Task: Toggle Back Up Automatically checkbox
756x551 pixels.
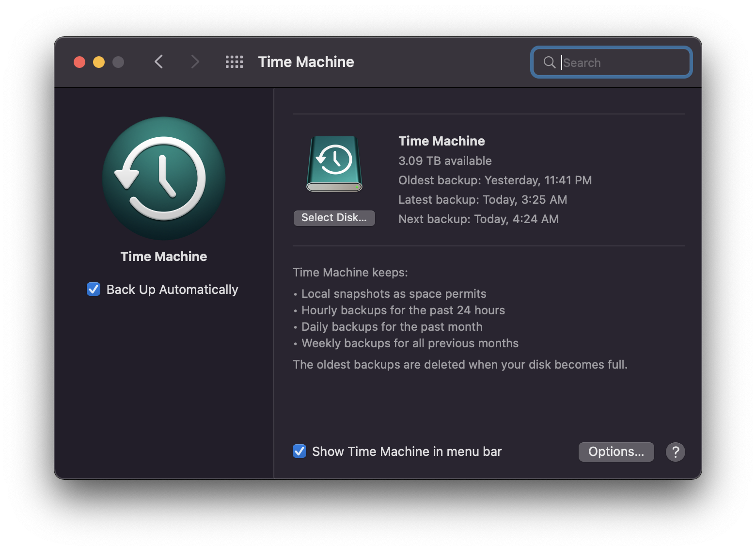Action: [x=94, y=290]
